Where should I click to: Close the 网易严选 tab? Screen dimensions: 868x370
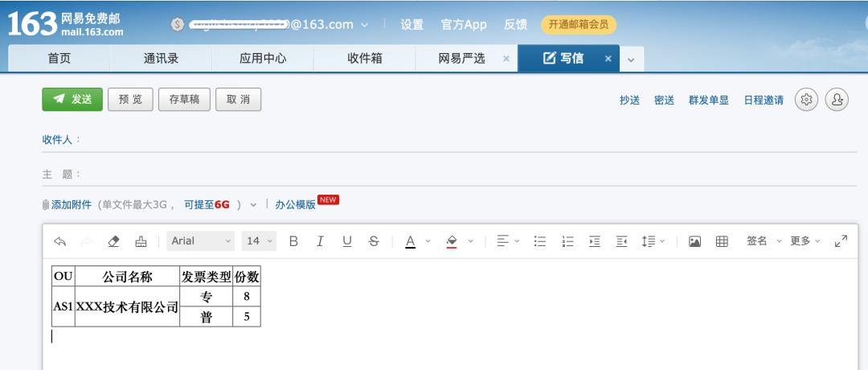point(506,59)
